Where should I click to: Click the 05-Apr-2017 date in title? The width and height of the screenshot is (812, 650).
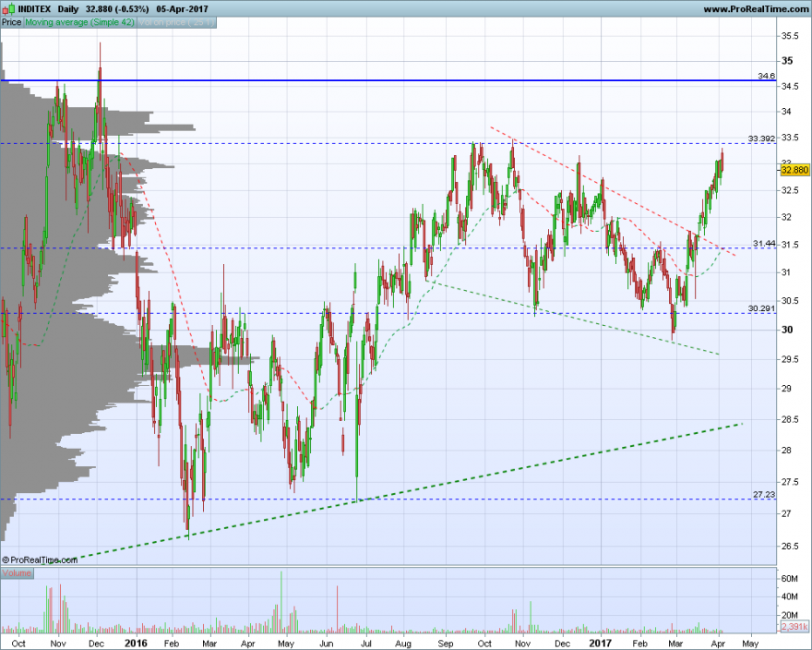183,9
